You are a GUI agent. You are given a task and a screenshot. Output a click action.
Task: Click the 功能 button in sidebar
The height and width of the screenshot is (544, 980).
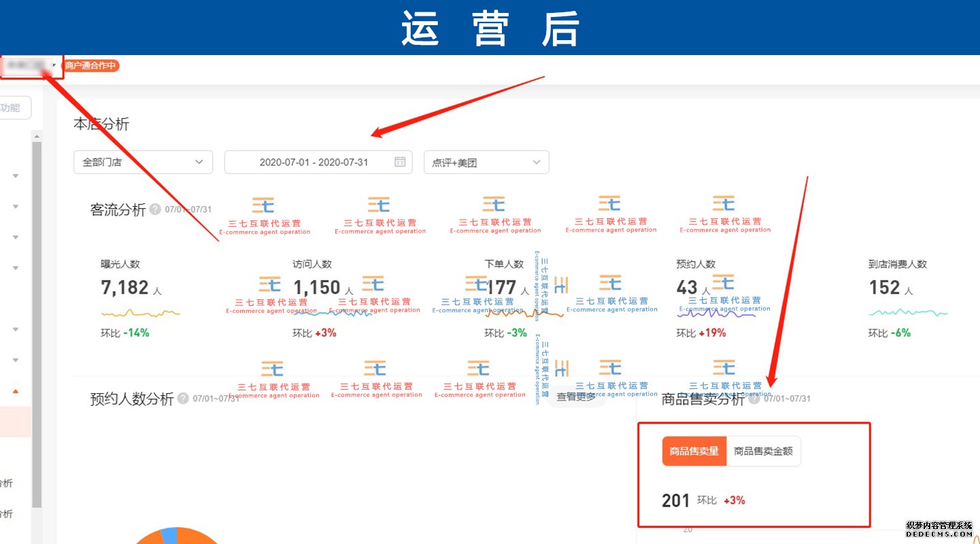(12, 107)
